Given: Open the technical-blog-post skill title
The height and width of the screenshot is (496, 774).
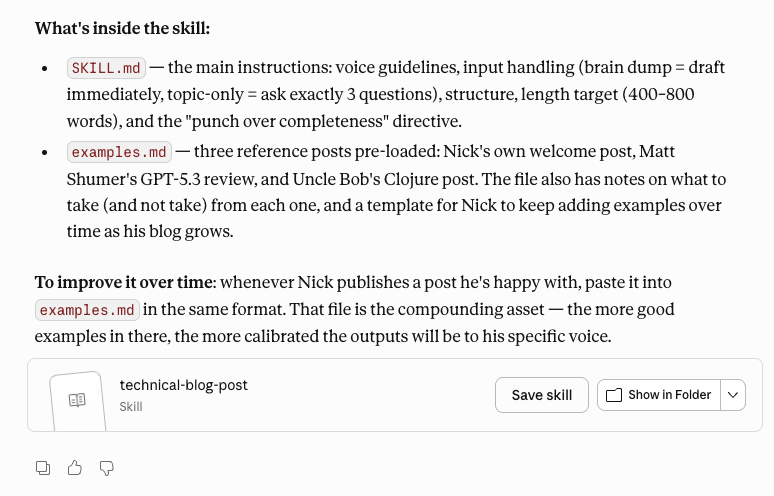Looking at the screenshot, I should tap(183, 385).
